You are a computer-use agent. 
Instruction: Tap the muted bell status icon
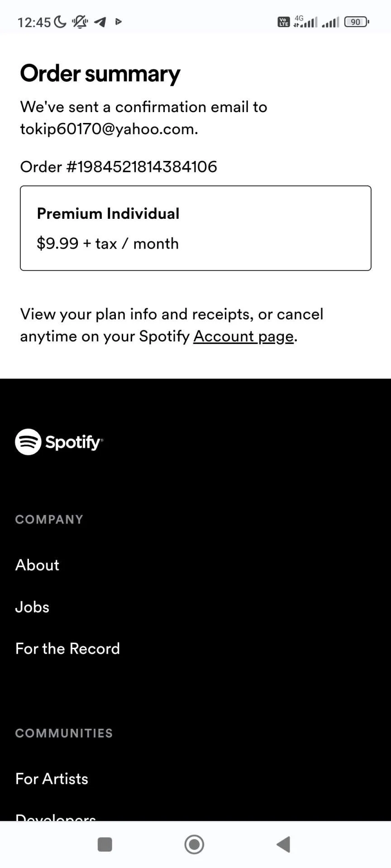80,22
